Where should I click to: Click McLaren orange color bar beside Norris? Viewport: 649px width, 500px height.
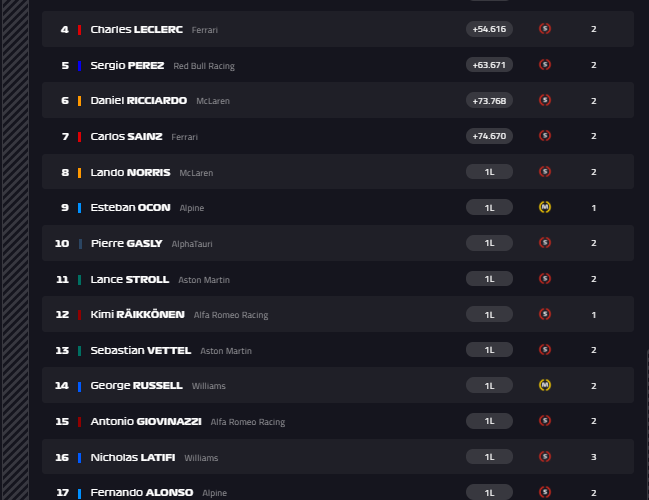79,173
